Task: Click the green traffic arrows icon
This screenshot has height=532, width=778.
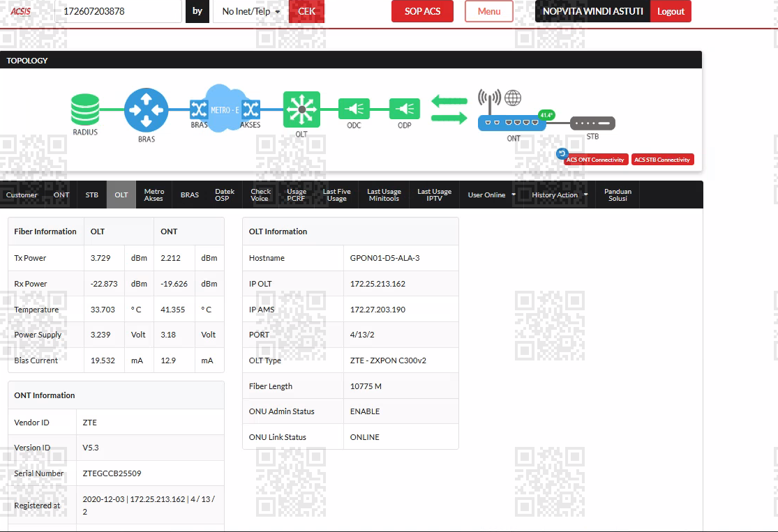Action: pyautogui.click(x=449, y=109)
